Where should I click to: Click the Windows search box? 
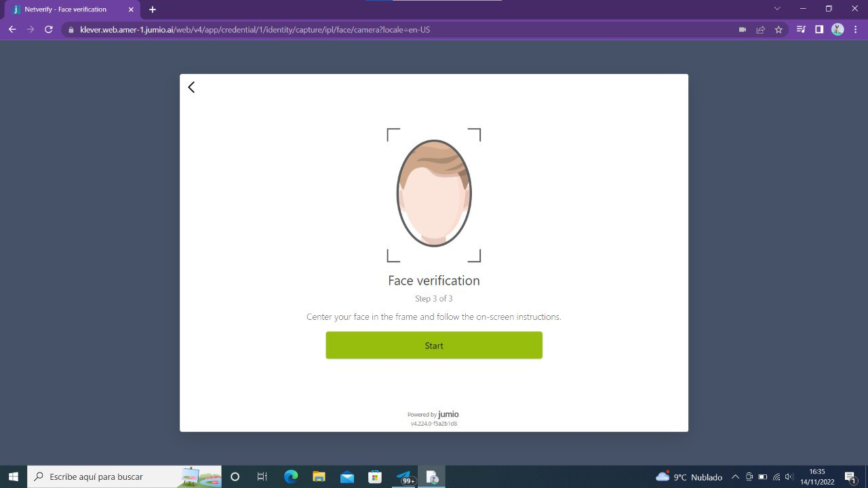pyautogui.click(x=124, y=476)
